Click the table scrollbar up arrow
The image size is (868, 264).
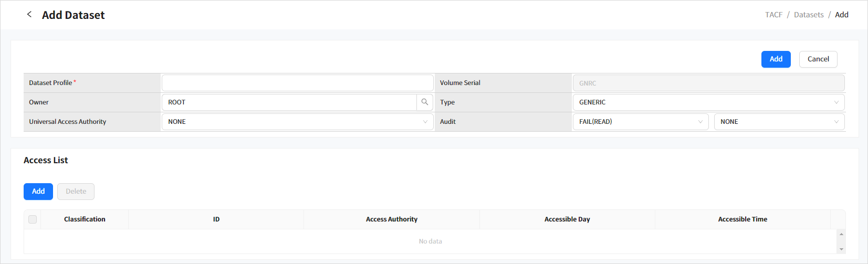[841, 234]
